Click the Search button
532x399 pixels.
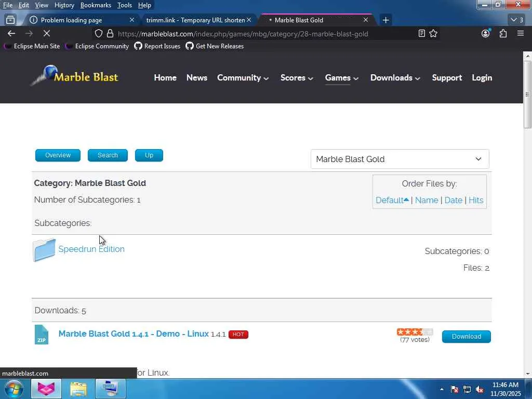pyautogui.click(x=108, y=155)
